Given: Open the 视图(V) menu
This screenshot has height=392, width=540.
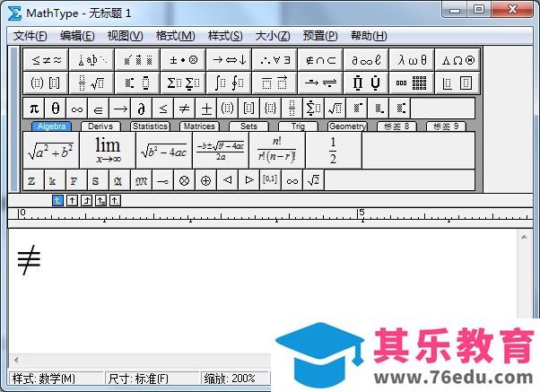Looking at the screenshot, I should coord(125,36).
